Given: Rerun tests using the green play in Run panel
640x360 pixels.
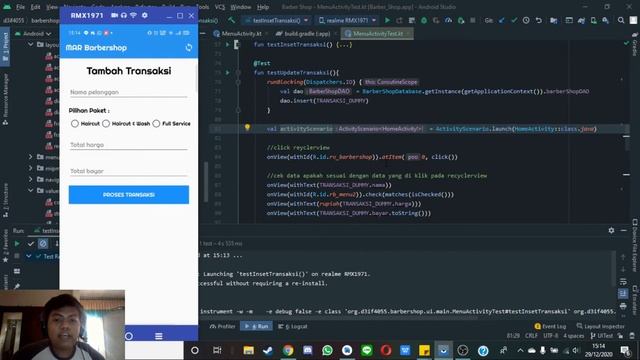Looking at the screenshot, I should 17,244.
